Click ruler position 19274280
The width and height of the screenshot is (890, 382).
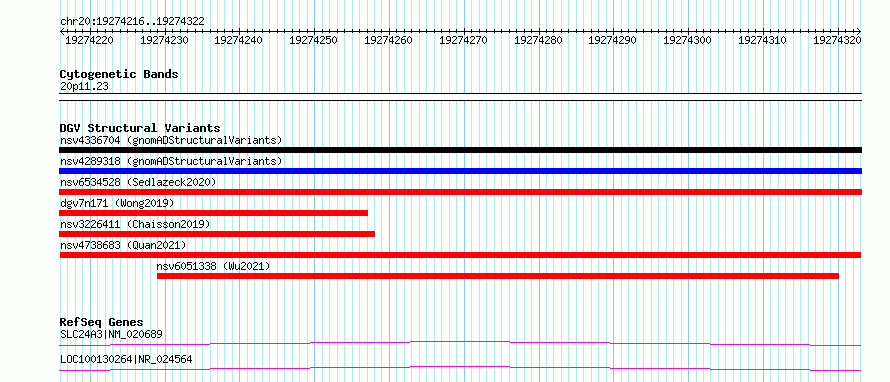tap(538, 40)
